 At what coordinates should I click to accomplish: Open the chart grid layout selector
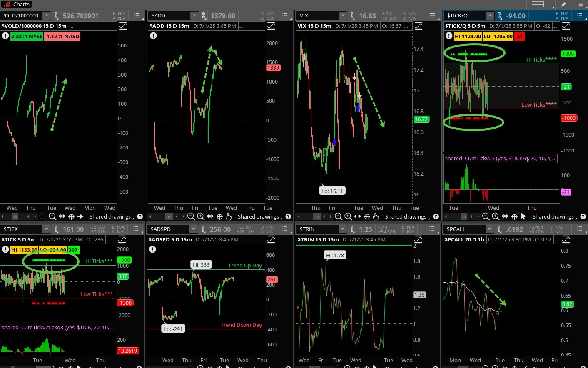click(538, 5)
